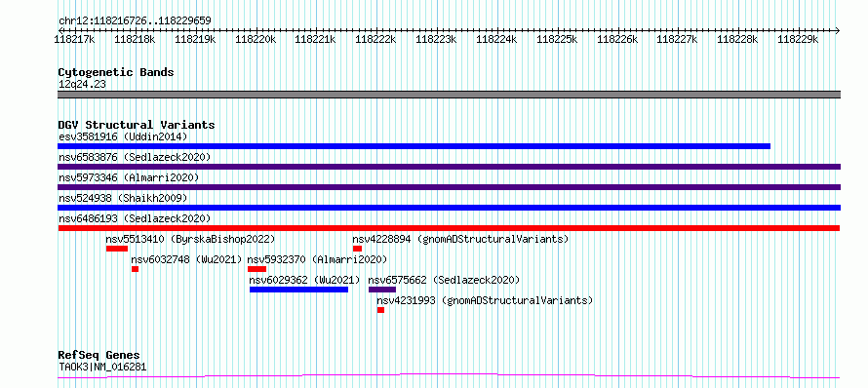Screen dimensions: 868x388
Task: Click the long red bar under nsv6486193
Action: 449,228
